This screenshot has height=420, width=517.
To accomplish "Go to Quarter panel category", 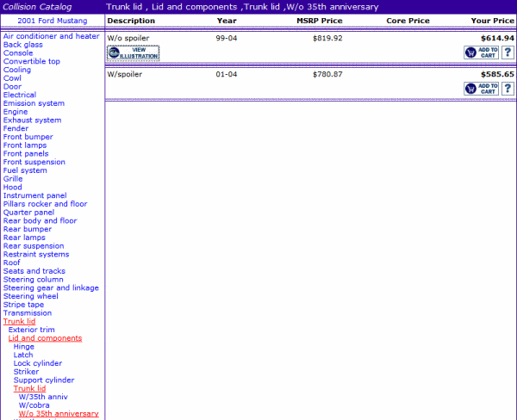I will (28, 213).
